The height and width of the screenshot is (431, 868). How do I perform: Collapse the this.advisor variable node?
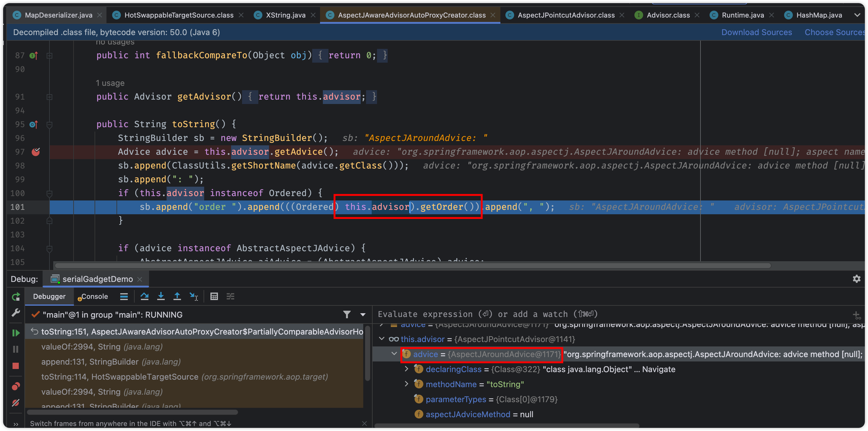tap(382, 339)
